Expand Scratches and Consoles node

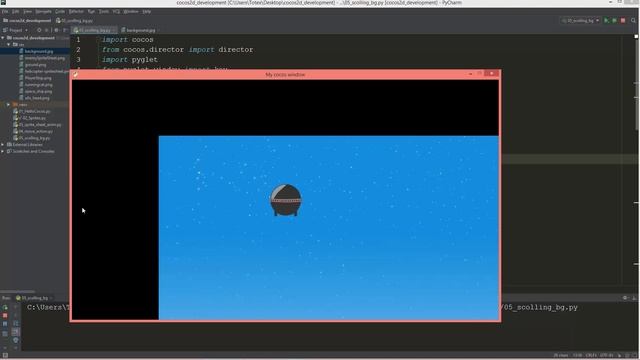3,151
